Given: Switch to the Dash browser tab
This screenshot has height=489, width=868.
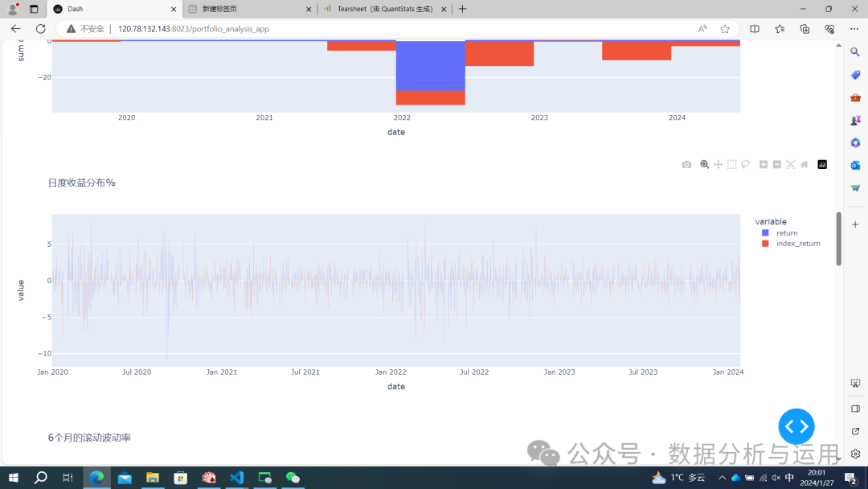Looking at the screenshot, I should [115, 9].
